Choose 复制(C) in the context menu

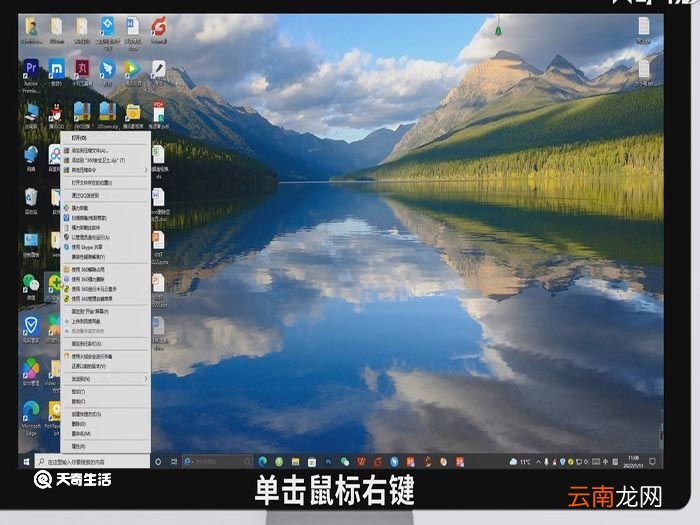pos(106,401)
